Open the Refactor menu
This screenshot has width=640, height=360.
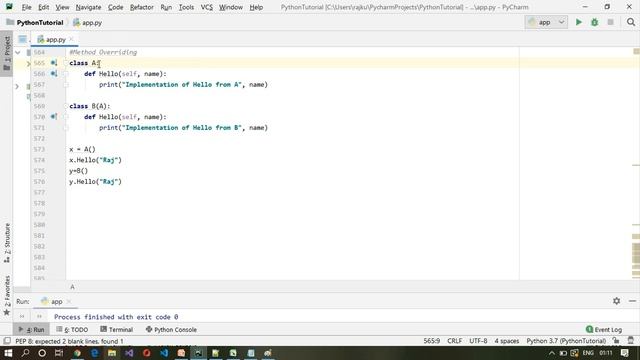142,7
